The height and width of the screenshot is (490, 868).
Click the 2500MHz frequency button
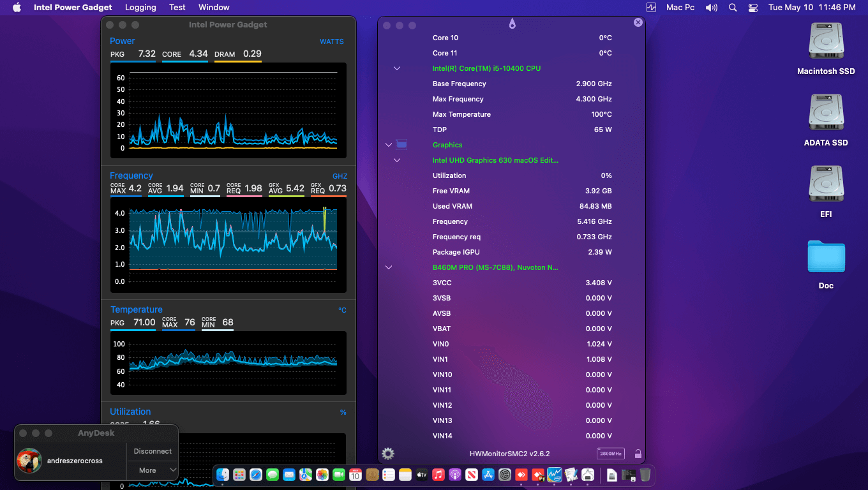(x=611, y=453)
